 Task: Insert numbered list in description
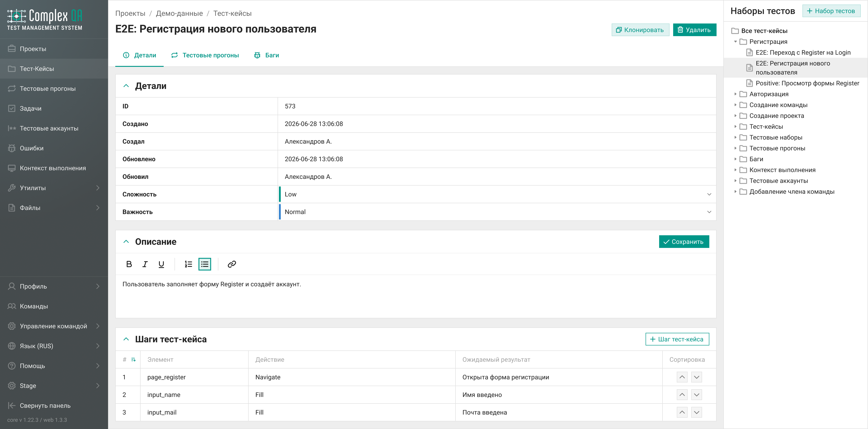point(188,264)
